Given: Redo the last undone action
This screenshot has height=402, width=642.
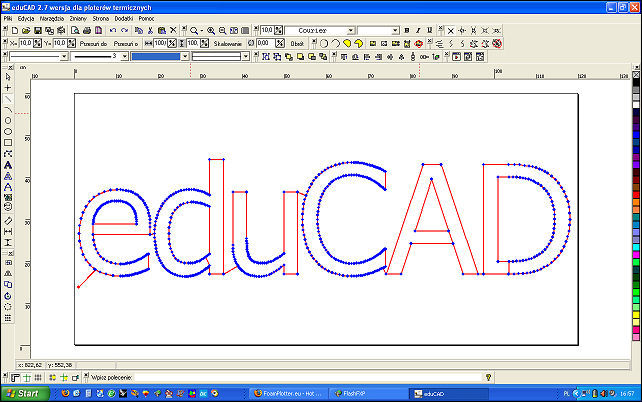Looking at the screenshot, I should click(x=124, y=31).
